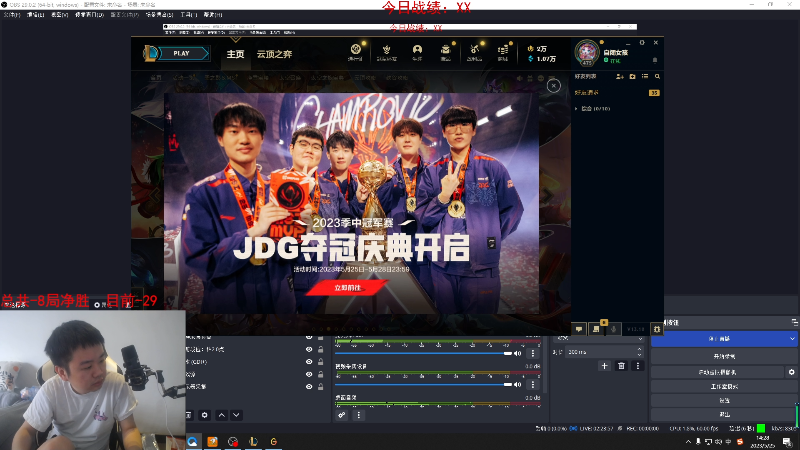Open source properties gear in OBS sources toolbar

coord(205,415)
